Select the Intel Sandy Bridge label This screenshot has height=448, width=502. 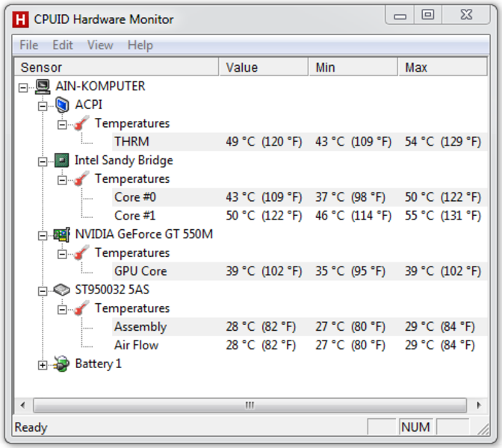click(x=123, y=161)
